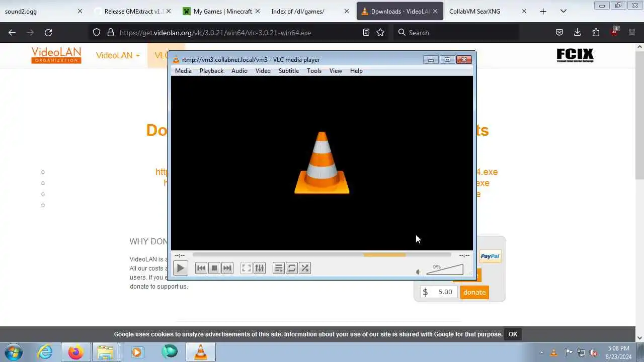Click the FCIX sponsor logo
This screenshot has width=644, height=362.
(x=575, y=55)
